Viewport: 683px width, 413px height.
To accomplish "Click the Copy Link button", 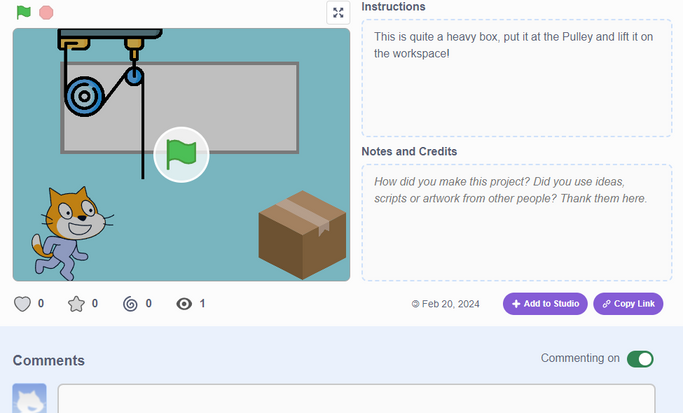I will click(x=628, y=304).
